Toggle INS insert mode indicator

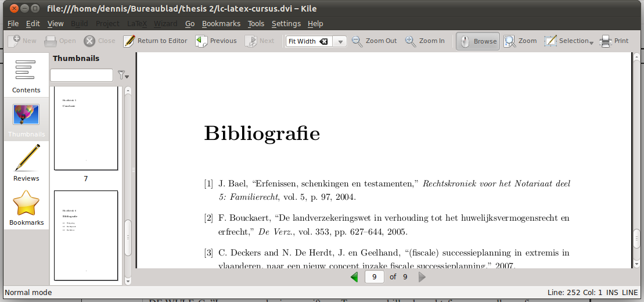point(612,293)
